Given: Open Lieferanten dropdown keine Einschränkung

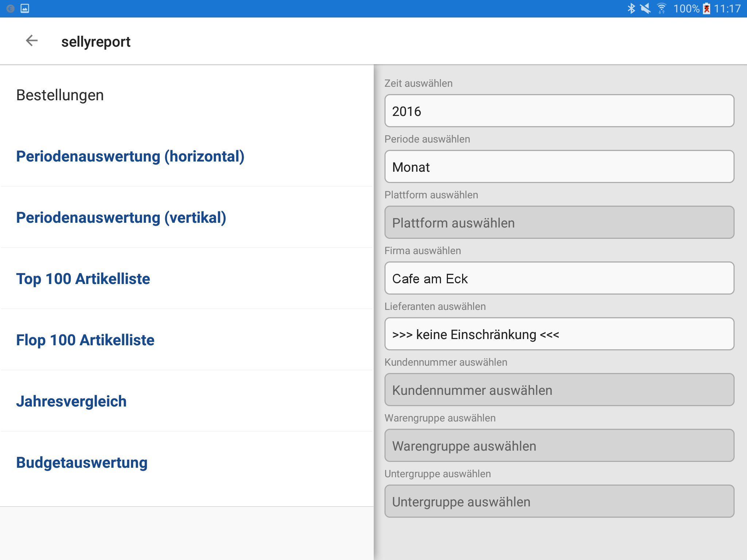Looking at the screenshot, I should pos(559,334).
